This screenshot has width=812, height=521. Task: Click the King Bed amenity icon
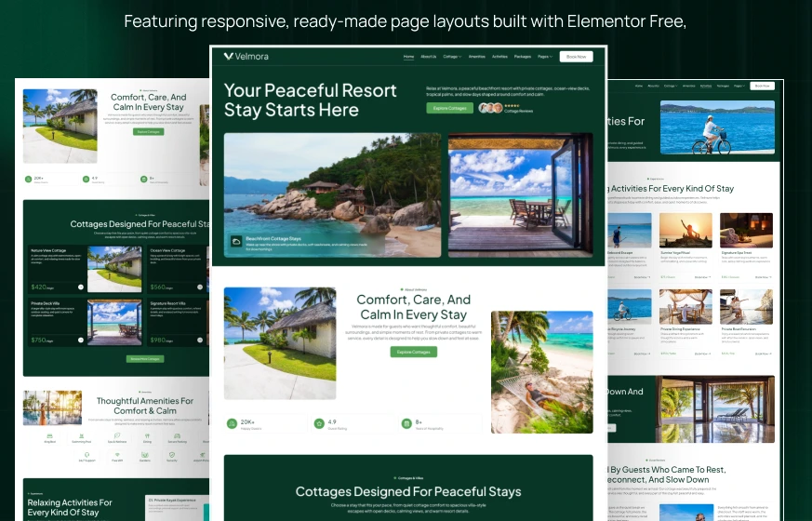49,436
